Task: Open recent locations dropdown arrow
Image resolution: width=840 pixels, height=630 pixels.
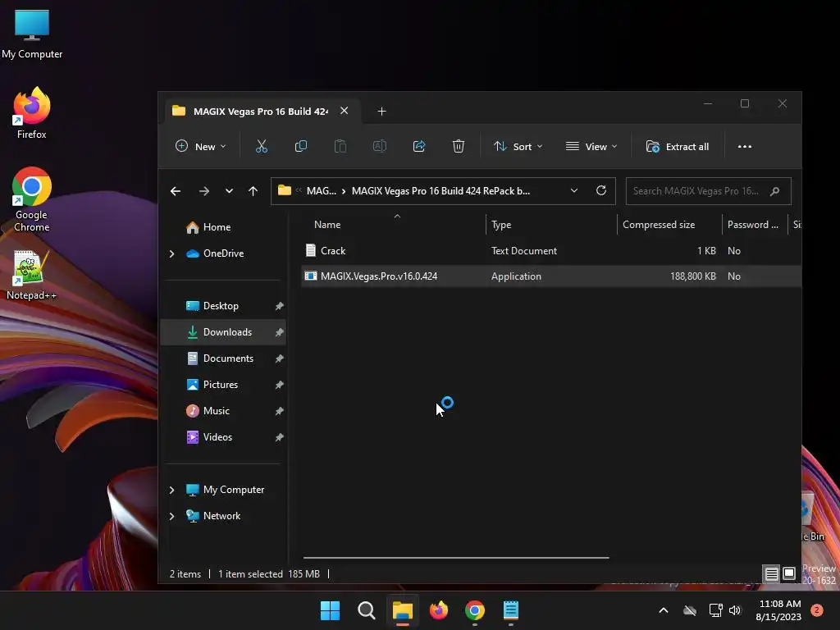Action: click(x=229, y=191)
